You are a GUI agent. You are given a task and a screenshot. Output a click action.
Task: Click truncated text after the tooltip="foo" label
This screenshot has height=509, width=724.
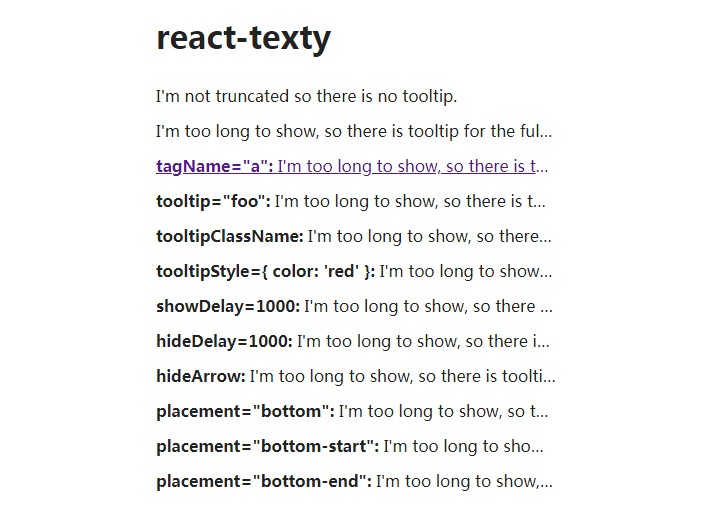point(410,202)
